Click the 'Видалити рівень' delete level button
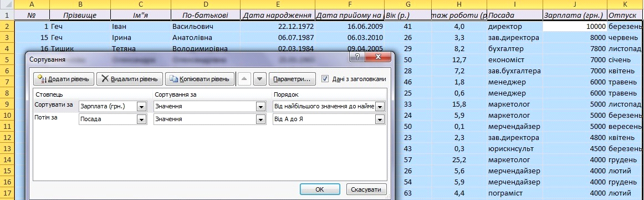 point(130,78)
